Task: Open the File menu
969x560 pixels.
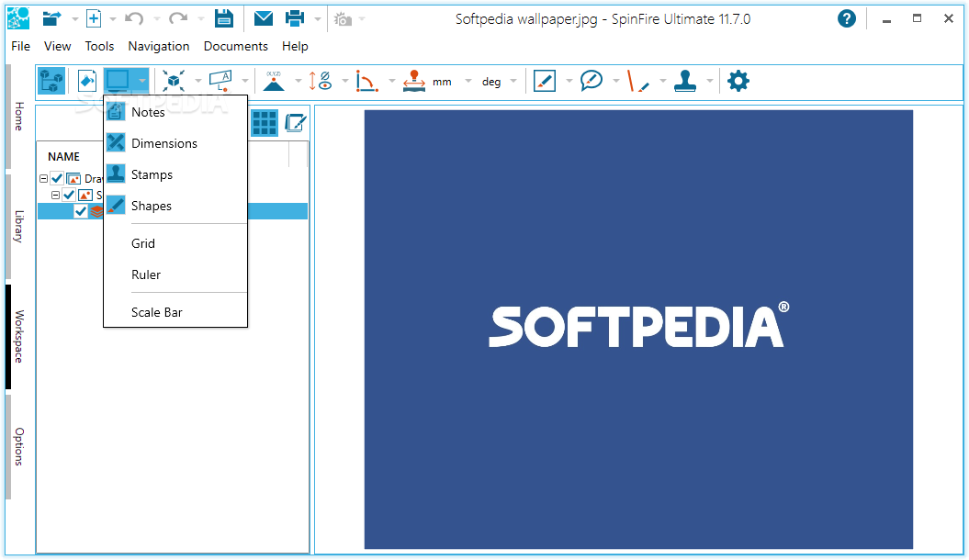Action: click(x=20, y=46)
